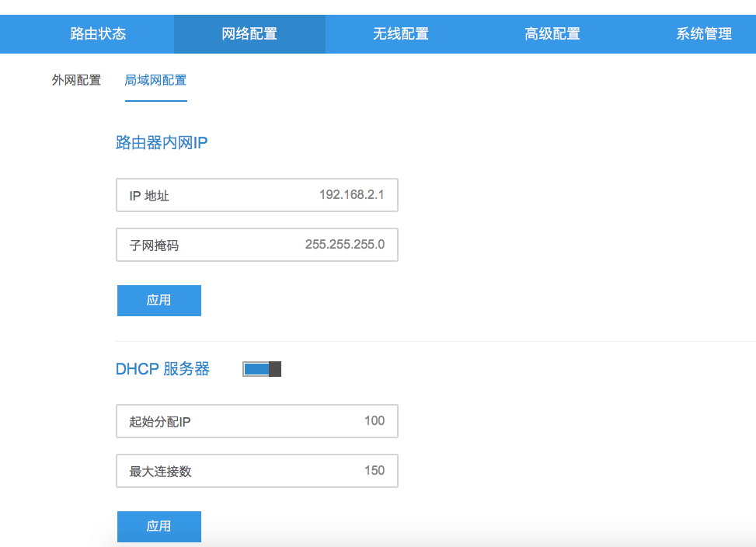Click the 起始分配IP value field
Viewport: 756px width, 547px height.
point(257,421)
